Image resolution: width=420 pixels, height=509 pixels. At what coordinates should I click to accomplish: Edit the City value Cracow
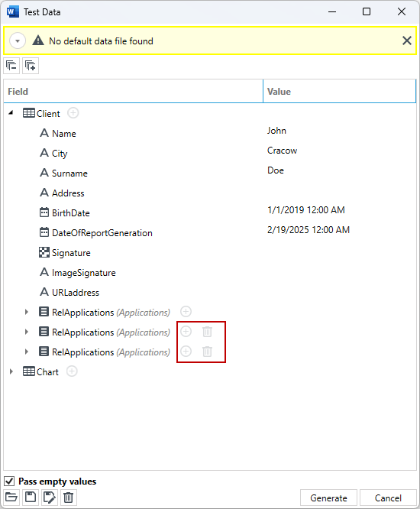coord(282,151)
